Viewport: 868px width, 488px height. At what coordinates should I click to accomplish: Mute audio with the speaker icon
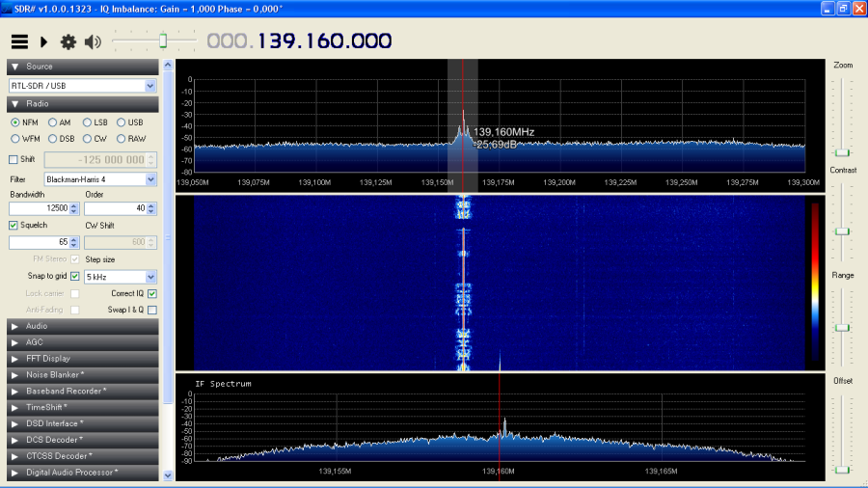pyautogui.click(x=93, y=41)
